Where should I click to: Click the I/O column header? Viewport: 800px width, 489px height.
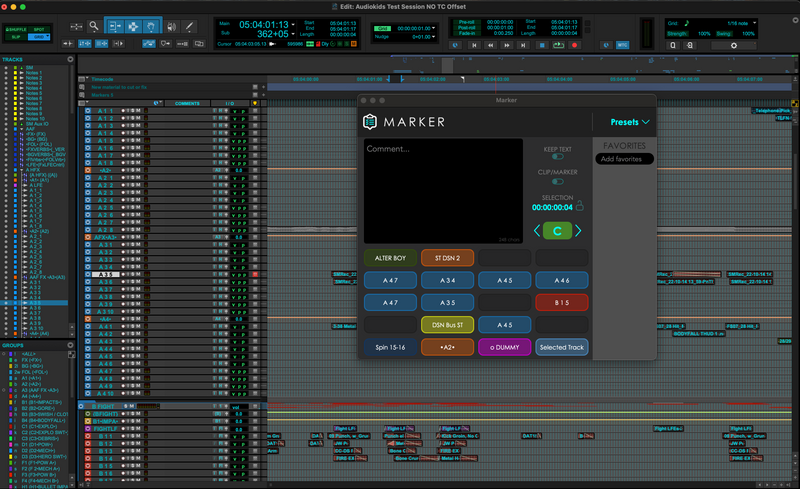pyautogui.click(x=230, y=103)
